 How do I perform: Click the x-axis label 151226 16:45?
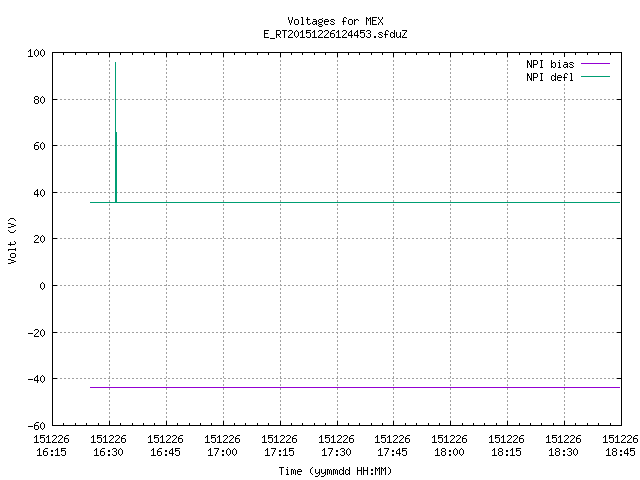tap(165, 446)
